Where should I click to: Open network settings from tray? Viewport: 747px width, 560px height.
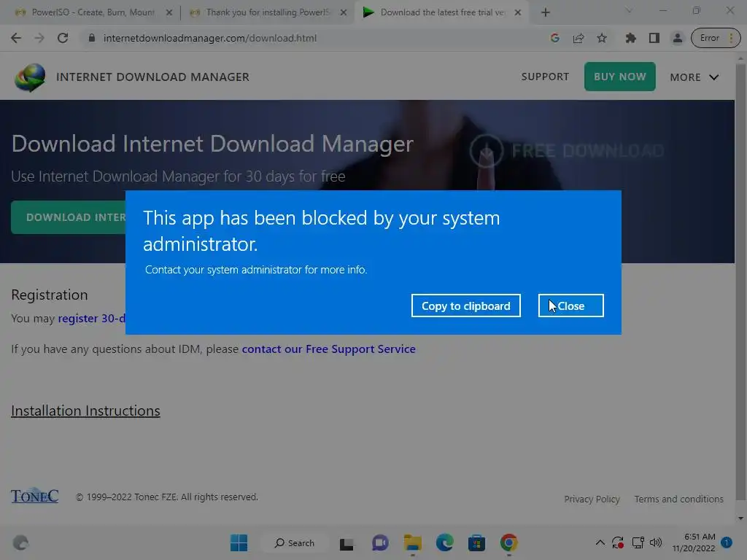coord(638,542)
